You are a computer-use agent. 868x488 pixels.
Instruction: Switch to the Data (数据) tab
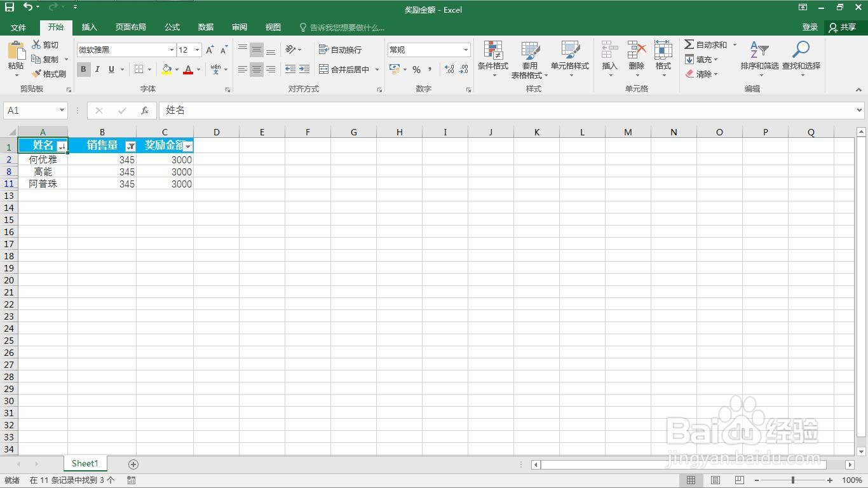[x=206, y=27]
